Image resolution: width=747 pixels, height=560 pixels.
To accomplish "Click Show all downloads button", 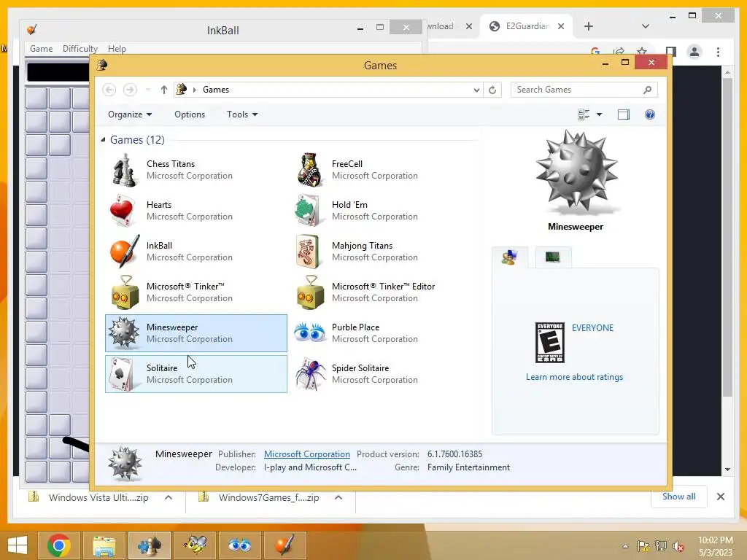I will point(679,497).
